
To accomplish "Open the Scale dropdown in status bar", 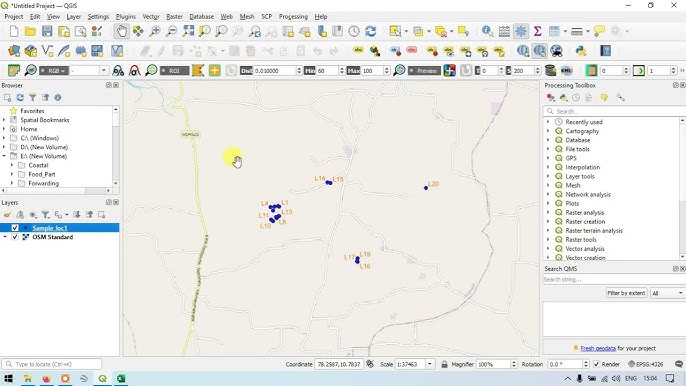I will pyautogui.click(x=430, y=364).
